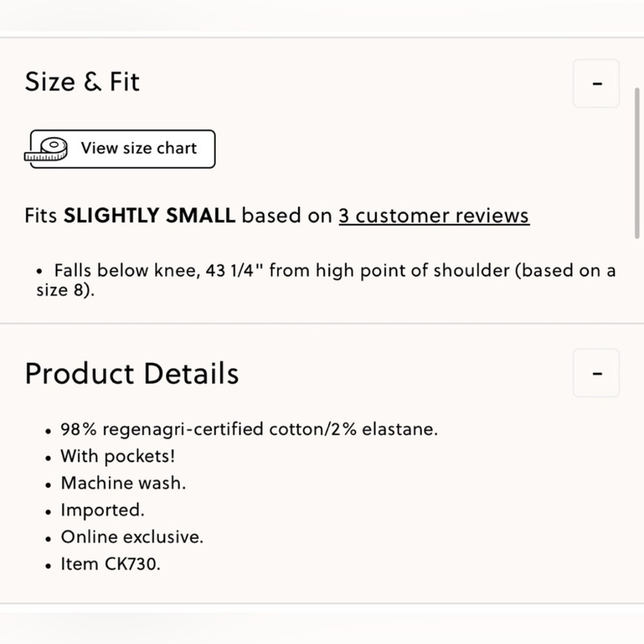Select the SLIGHTLY SMALL fit text
The image size is (644, 644).
(x=149, y=216)
